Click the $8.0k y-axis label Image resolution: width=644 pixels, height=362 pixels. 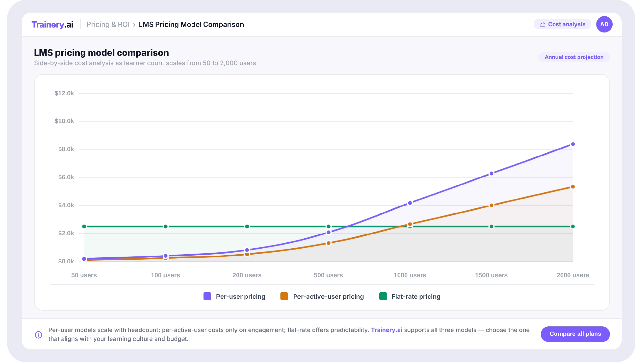pyautogui.click(x=66, y=149)
